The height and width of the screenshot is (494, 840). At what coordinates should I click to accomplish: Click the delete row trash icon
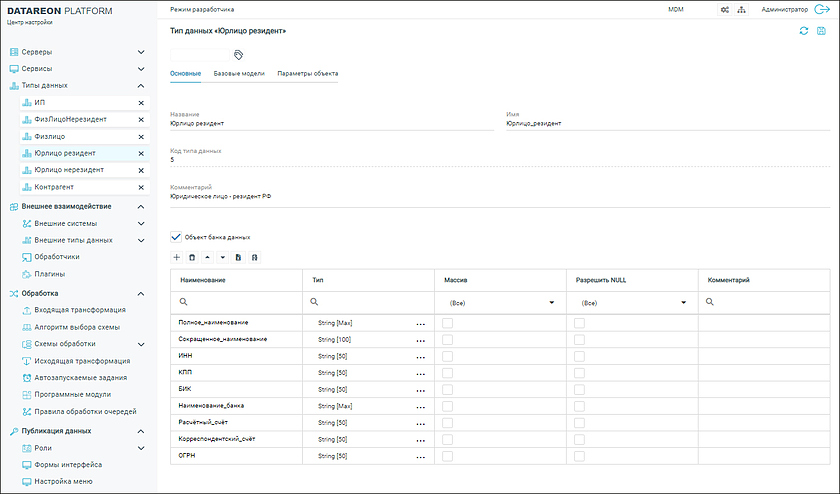point(192,257)
